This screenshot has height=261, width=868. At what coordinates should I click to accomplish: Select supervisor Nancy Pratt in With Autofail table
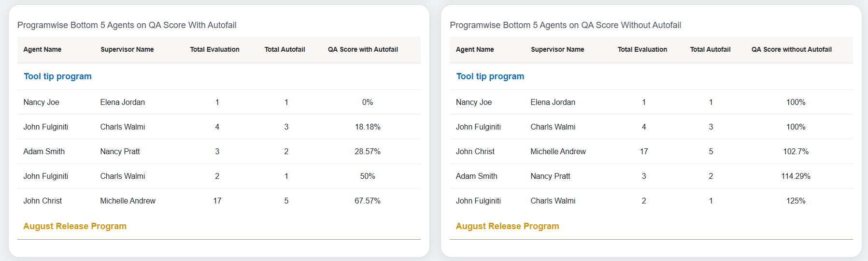(120, 152)
